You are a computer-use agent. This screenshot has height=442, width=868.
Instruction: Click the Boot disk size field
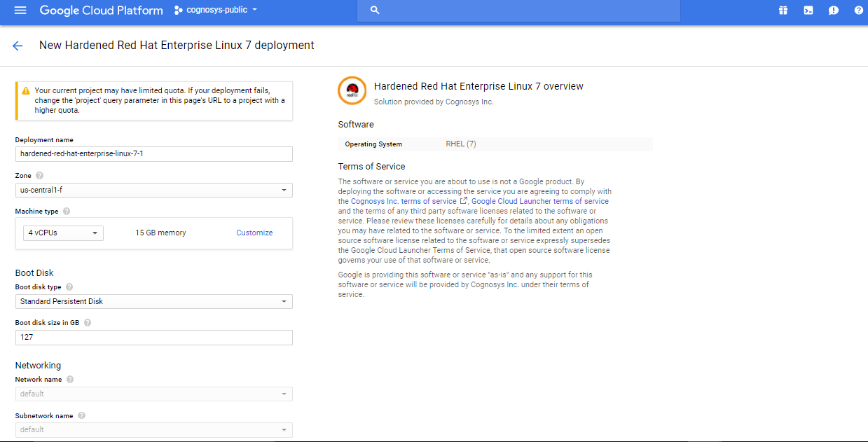pyautogui.click(x=153, y=338)
